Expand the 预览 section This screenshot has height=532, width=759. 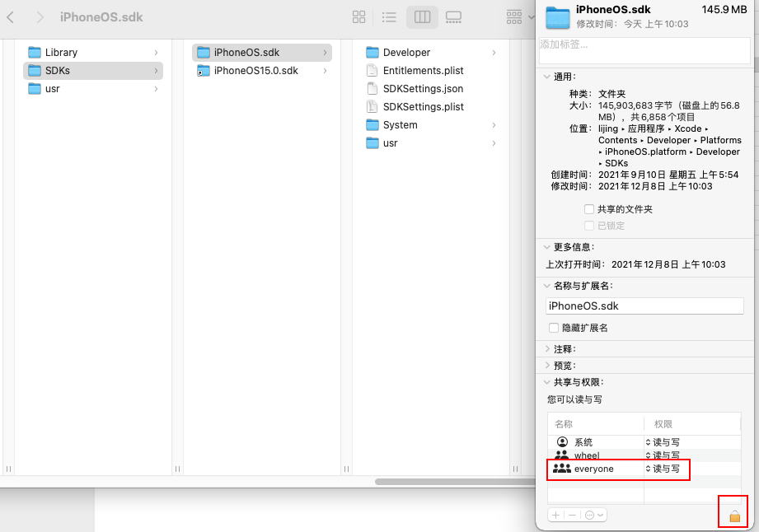[547, 366]
